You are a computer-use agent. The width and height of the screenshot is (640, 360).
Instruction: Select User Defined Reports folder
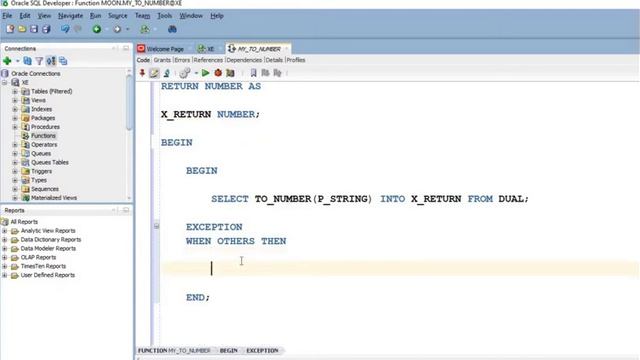pyautogui.click(x=48, y=275)
